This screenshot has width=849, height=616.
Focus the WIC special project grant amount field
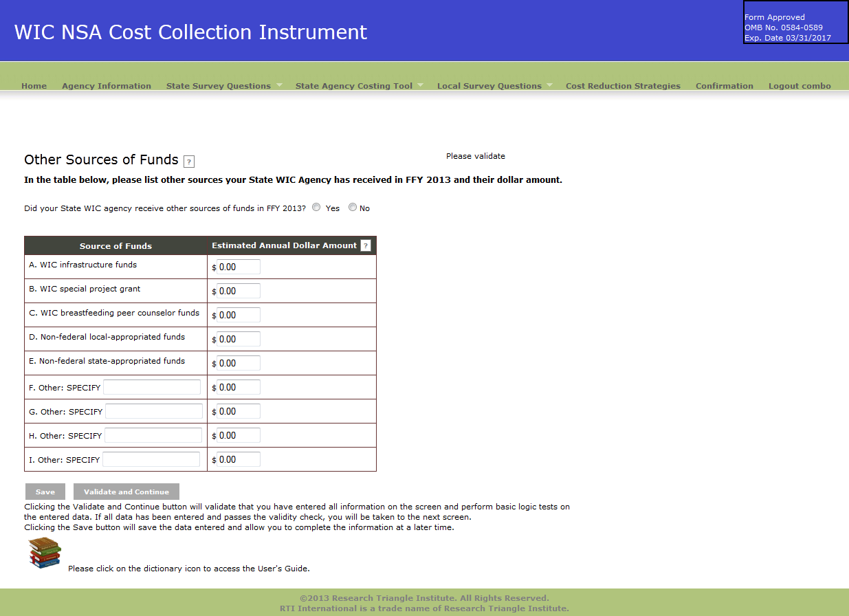pos(239,291)
